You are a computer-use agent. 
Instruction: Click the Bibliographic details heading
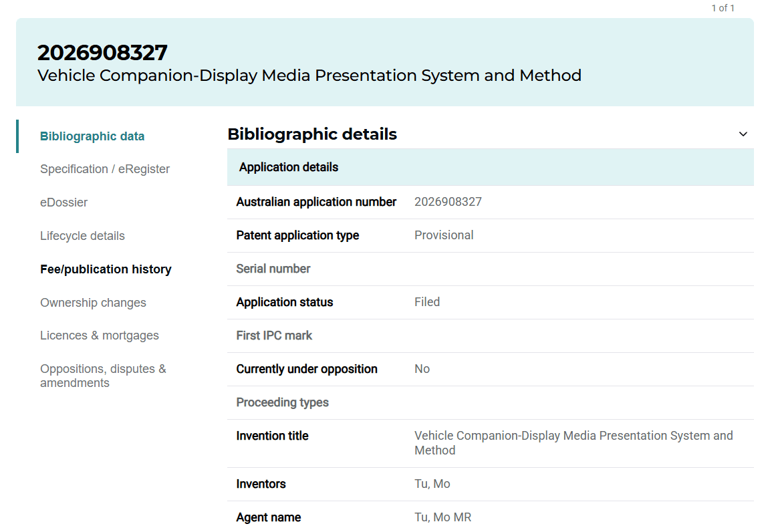click(312, 134)
